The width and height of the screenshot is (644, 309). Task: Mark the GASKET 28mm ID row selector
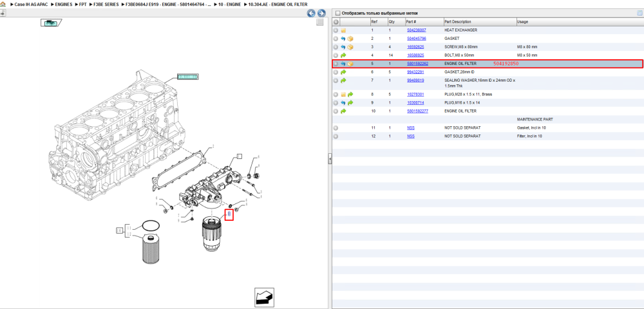point(336,72)
